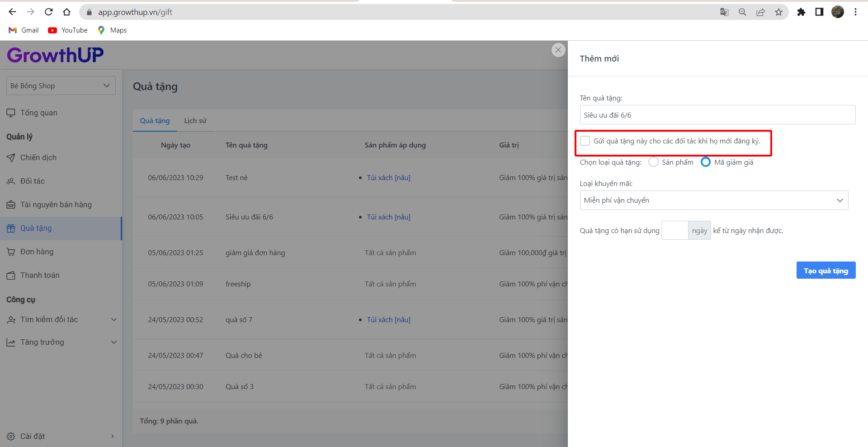Viewport: 868px width, 447px height.
Task: Close the Thêm mới panel with X button
Action: click(558, 50)
